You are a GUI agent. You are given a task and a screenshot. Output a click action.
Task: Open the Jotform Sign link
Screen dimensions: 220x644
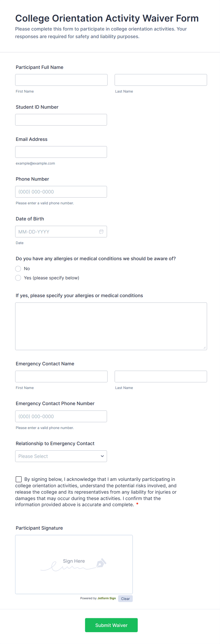(106, 598)
